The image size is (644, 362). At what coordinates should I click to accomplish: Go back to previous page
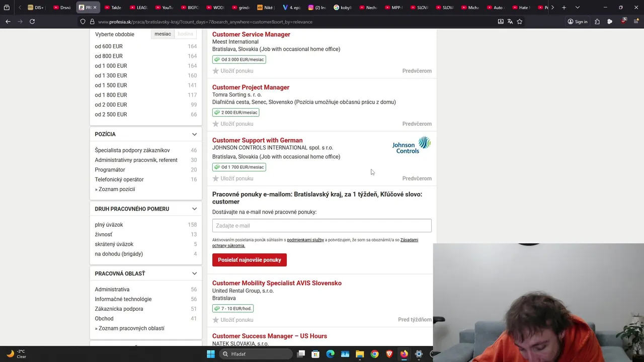tap(8, 22)
